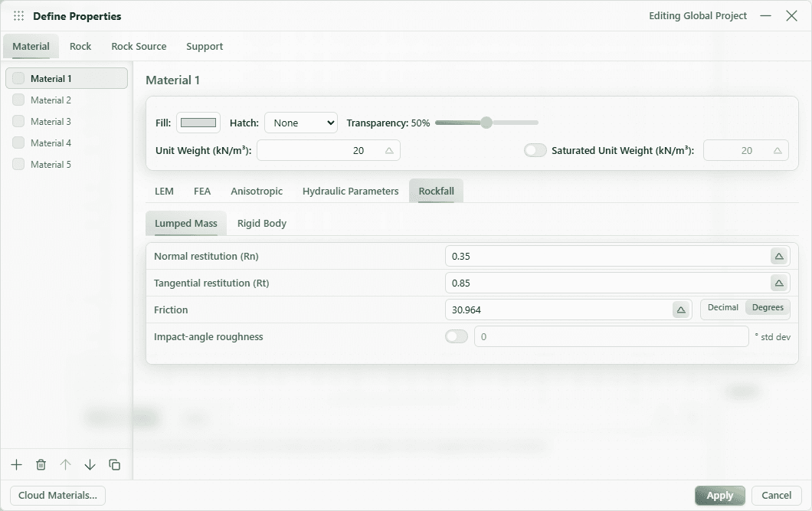This screenshot has height=511, width=812.
Task: Open statistics triangle for Normal restitution
Action: [779, 257]
